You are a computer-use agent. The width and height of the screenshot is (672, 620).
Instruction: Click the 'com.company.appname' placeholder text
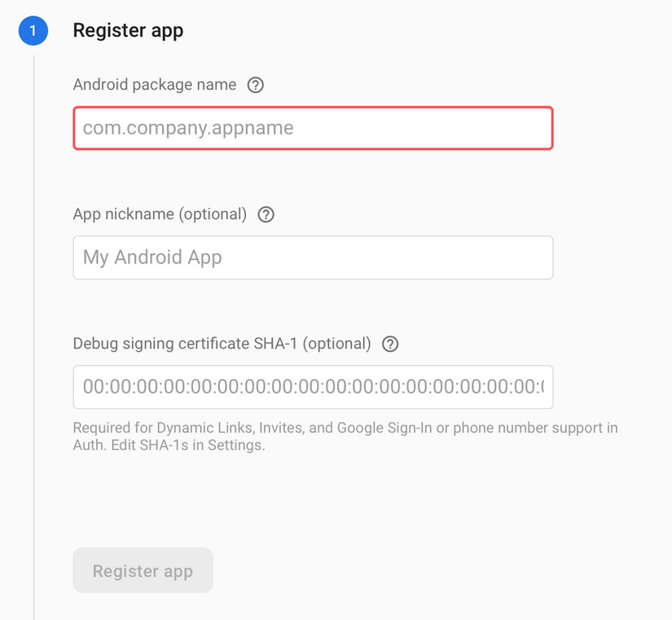point(188,128)
